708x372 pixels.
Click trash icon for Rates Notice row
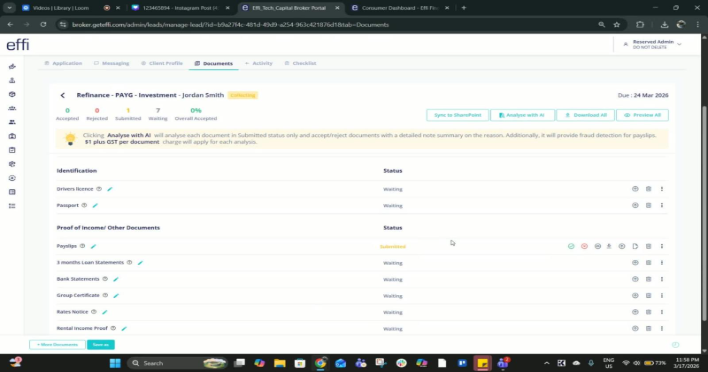(648, 312)
